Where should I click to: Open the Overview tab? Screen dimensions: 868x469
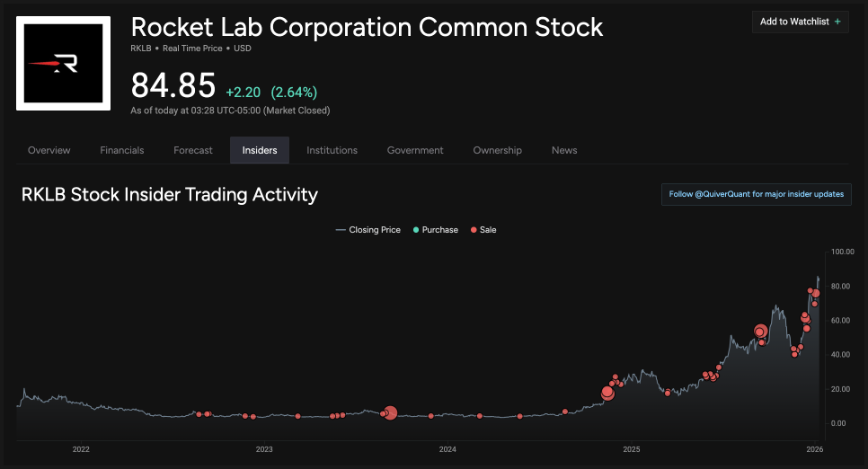click(x=49, y=150)
